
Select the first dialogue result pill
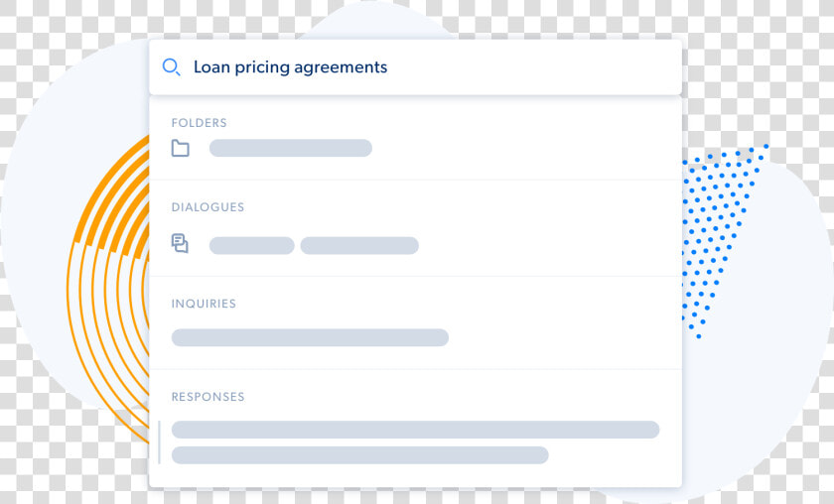(251, 246)
